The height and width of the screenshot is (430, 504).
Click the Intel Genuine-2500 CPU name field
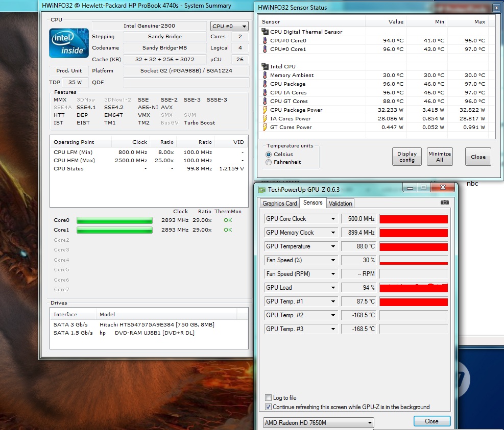pos(149,26)
